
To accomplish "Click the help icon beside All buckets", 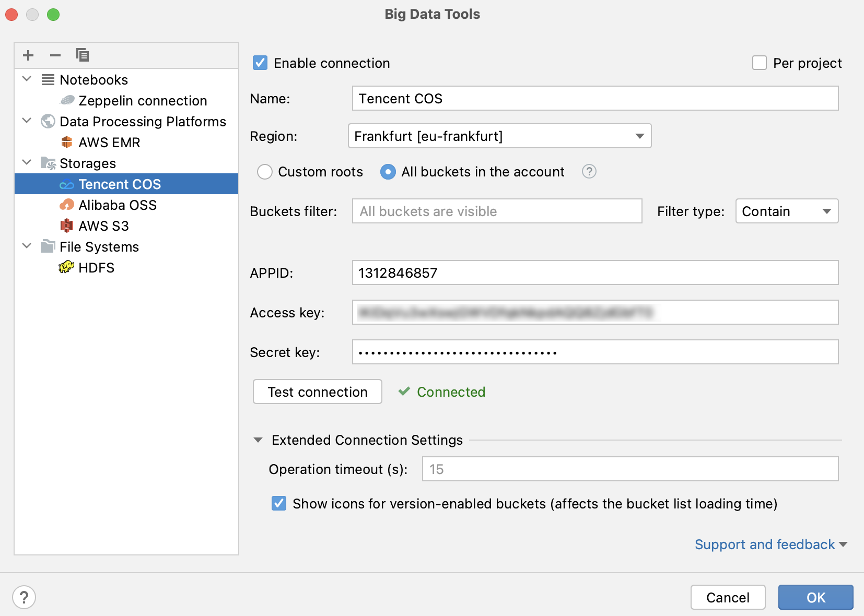I will tap(589, 172).
